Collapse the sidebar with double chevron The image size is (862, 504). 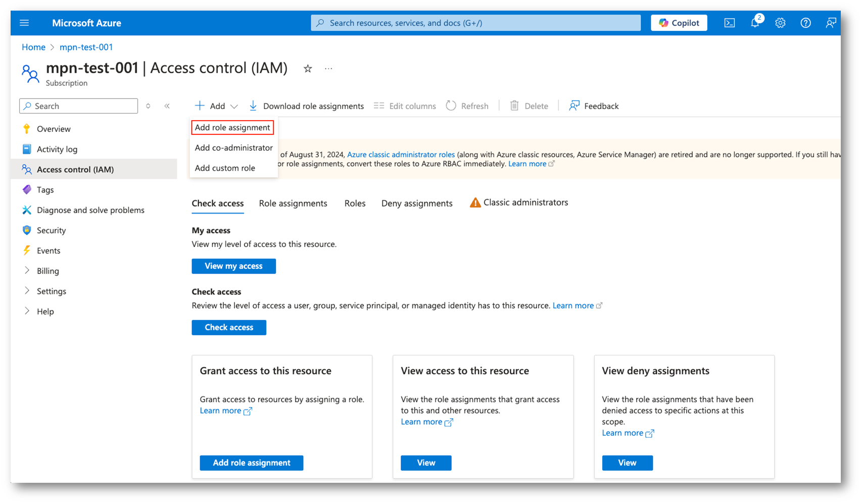167,106
